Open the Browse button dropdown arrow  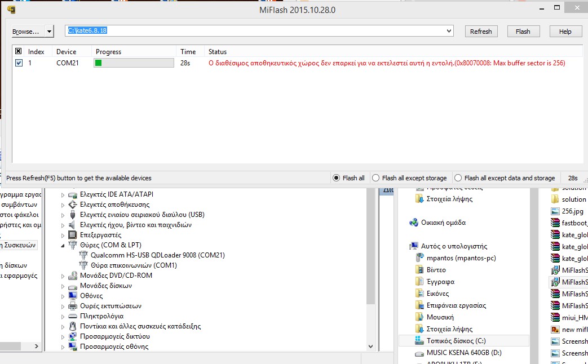tap(50, 32)
